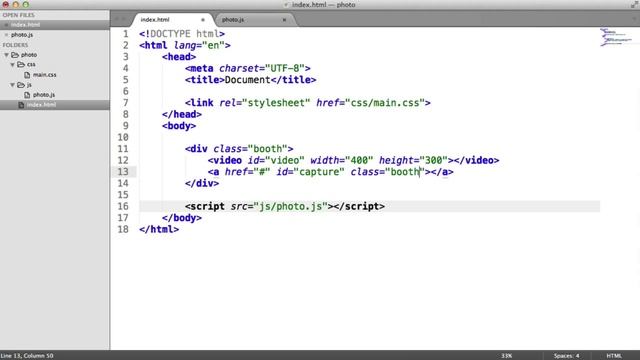Open the Spaces: 4 indentation menu

566,356
